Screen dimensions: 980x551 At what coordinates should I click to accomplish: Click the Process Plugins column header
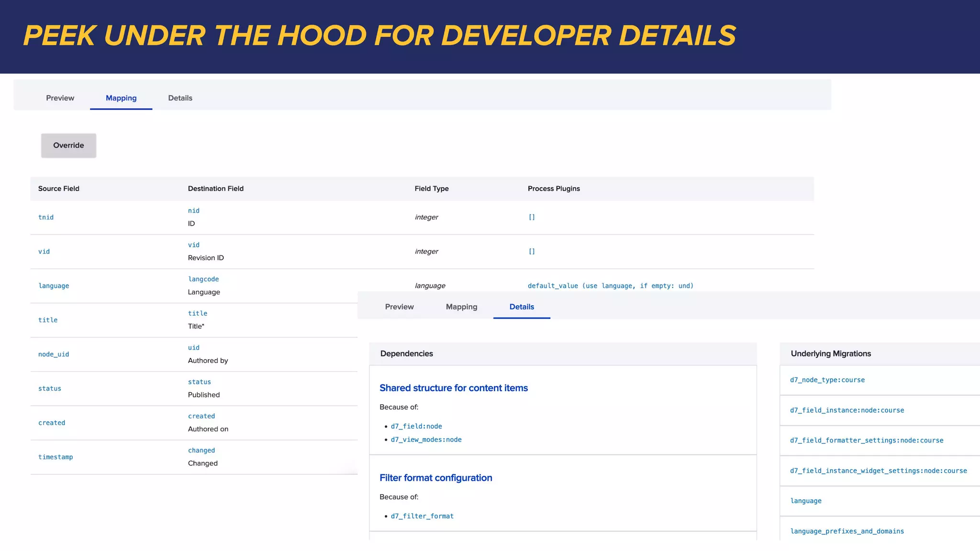(x=554, y=188)
